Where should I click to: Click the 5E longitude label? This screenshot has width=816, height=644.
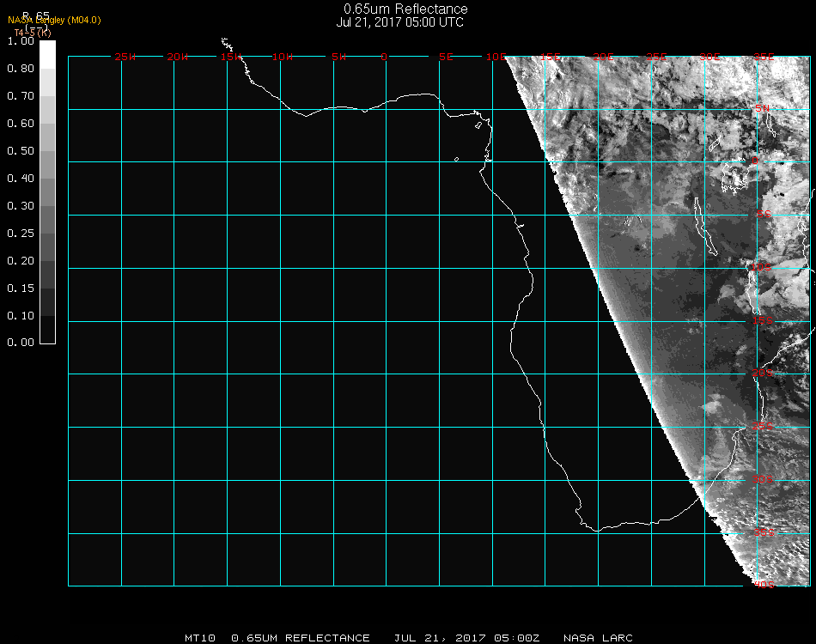(x=446, y=57)
